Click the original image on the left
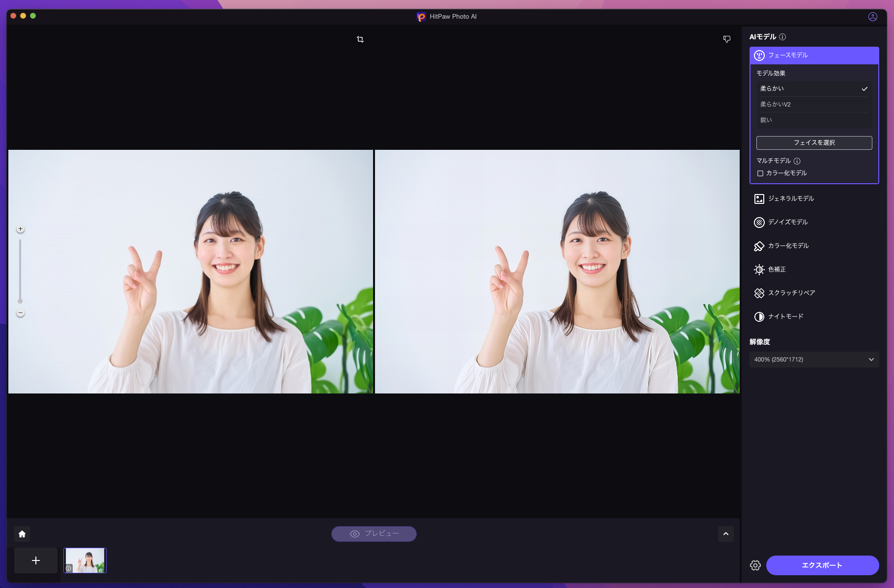This screenshot has width=894, height=588. pyautogui.click(x=191, y=272)
